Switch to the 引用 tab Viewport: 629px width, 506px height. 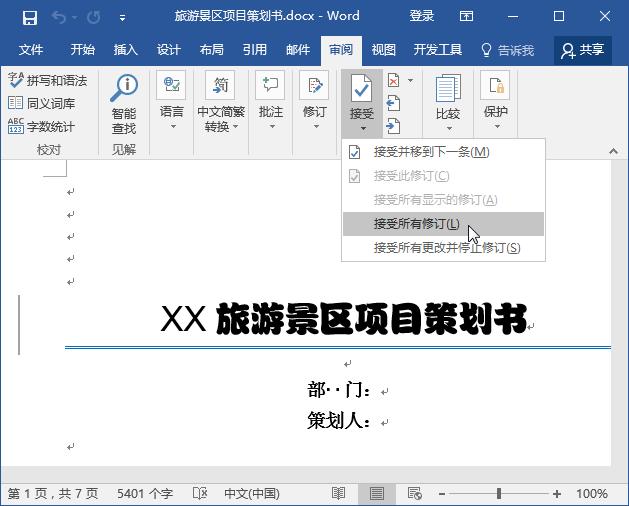(x=255, y=50)
